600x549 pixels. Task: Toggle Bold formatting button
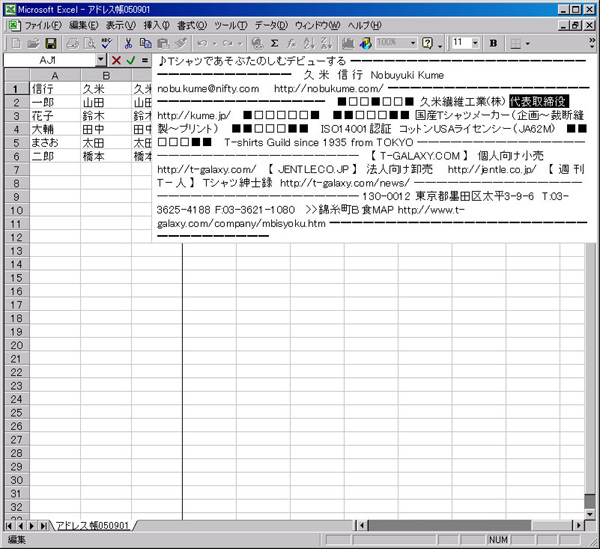(493, 43)
